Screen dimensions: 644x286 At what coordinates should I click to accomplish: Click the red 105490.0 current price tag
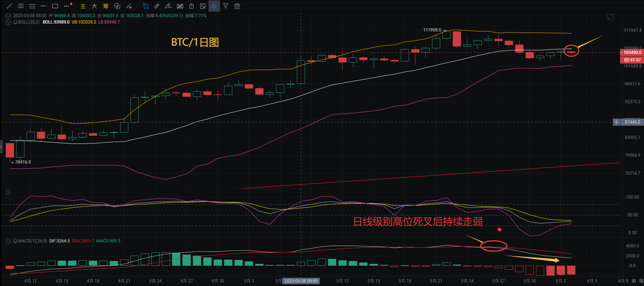coord(631,52)
